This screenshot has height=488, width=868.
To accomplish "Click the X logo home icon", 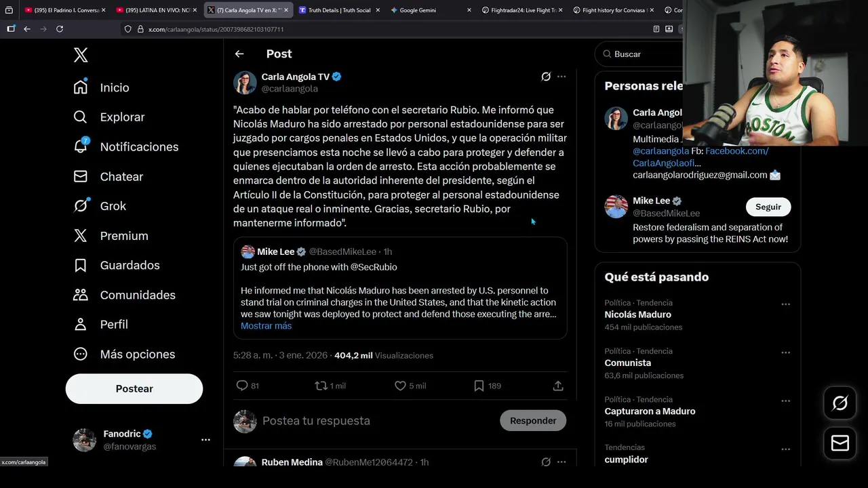I will [x=81, y=55].
